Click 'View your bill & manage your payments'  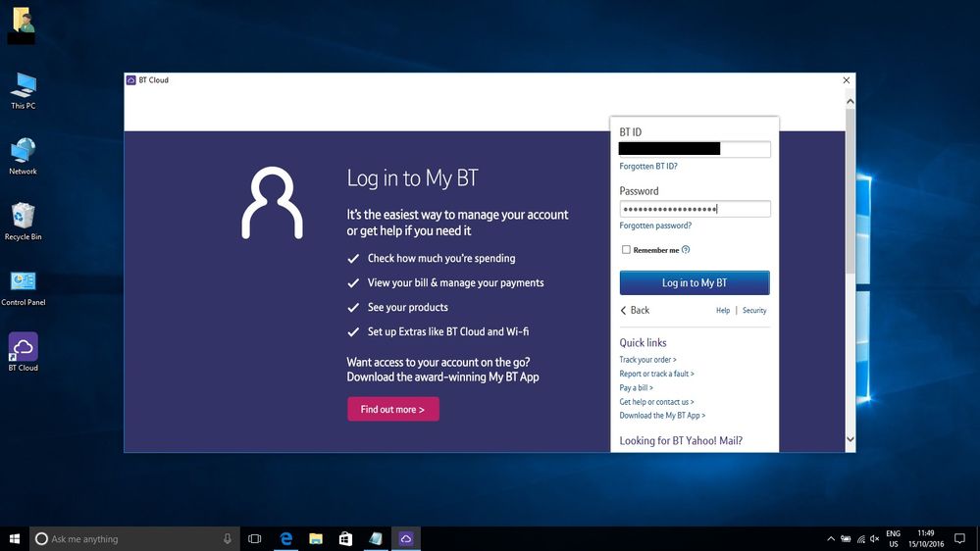(455, 282)
